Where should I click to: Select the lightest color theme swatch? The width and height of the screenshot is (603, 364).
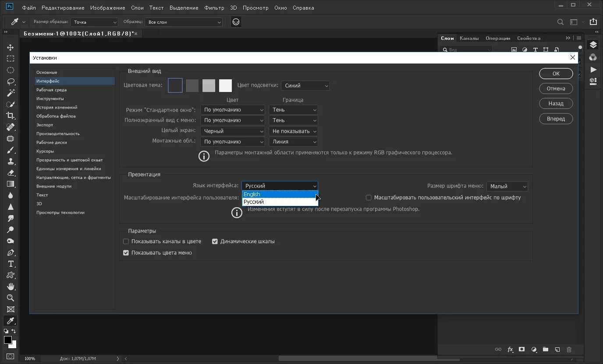[225, 85]
